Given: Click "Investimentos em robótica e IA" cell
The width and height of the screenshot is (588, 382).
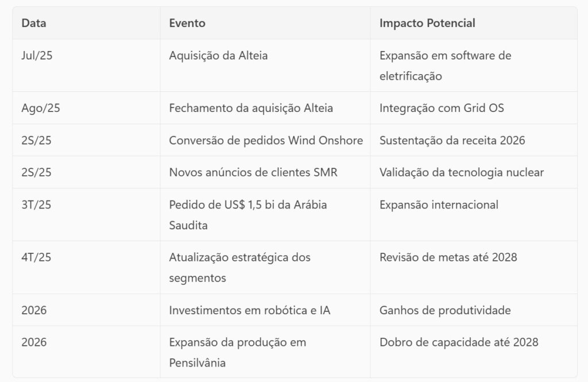Looking at the screenshot, I should pos(249,310).
